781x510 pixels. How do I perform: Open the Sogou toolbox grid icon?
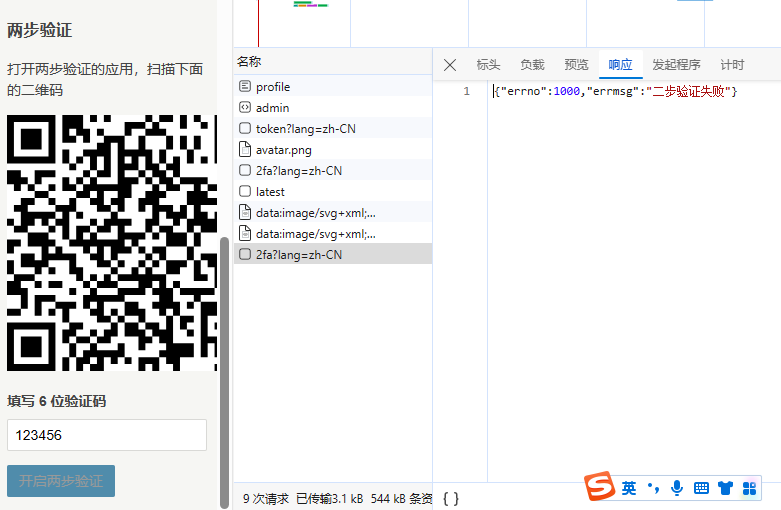click(x=749, y=488)
